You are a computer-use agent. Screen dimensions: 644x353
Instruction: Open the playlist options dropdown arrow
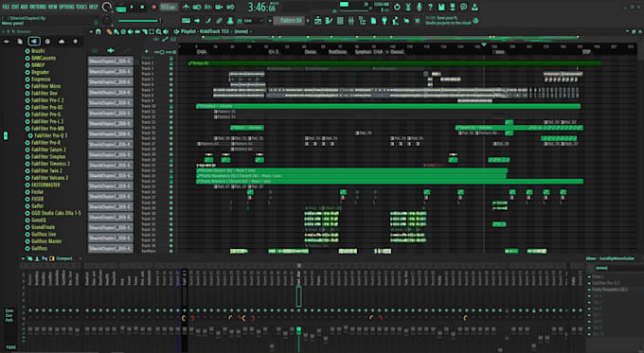[x=91, y=31]
